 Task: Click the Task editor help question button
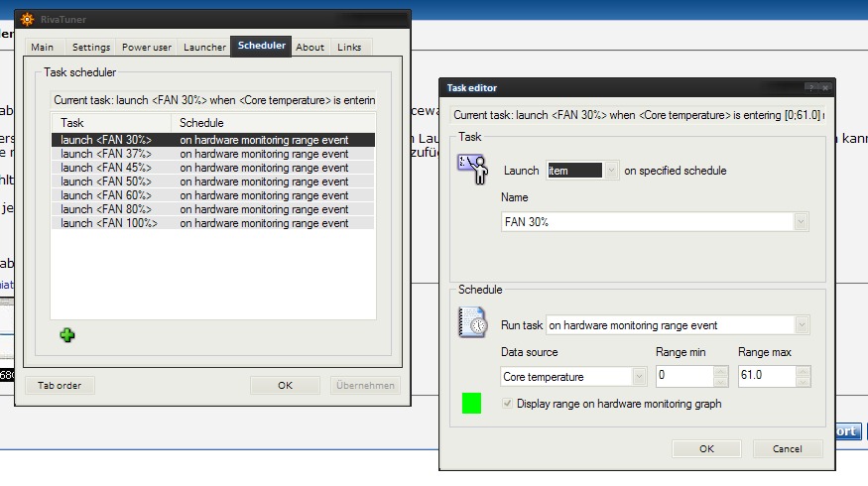coord(810,87)
